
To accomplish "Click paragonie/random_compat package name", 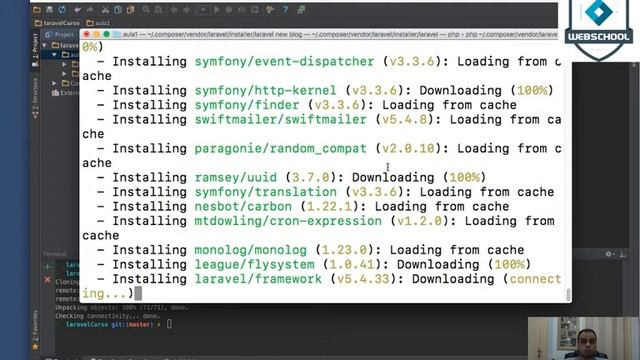I will (x=280, y=149).
